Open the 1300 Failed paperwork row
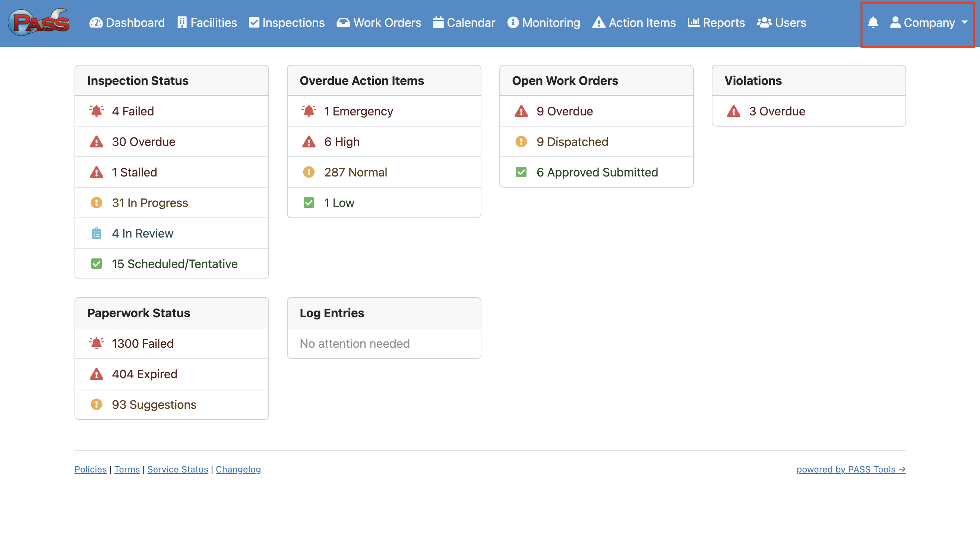The height and width of the screenshot is (557, 980). point(142,344)
